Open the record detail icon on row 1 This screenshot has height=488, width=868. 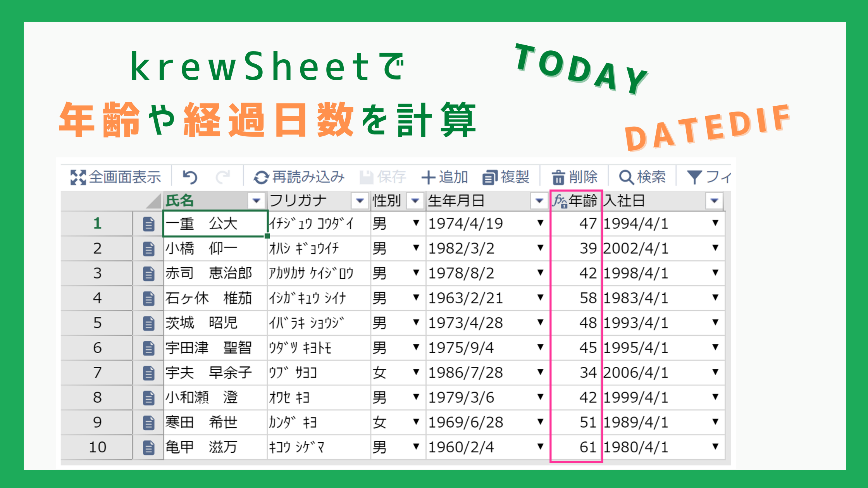[148, 223]
